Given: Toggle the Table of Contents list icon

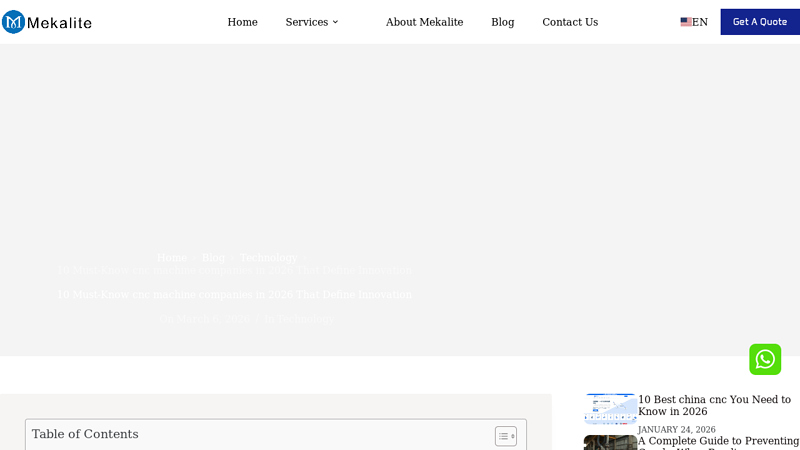Looking at the screenshot, I should 505,436.
